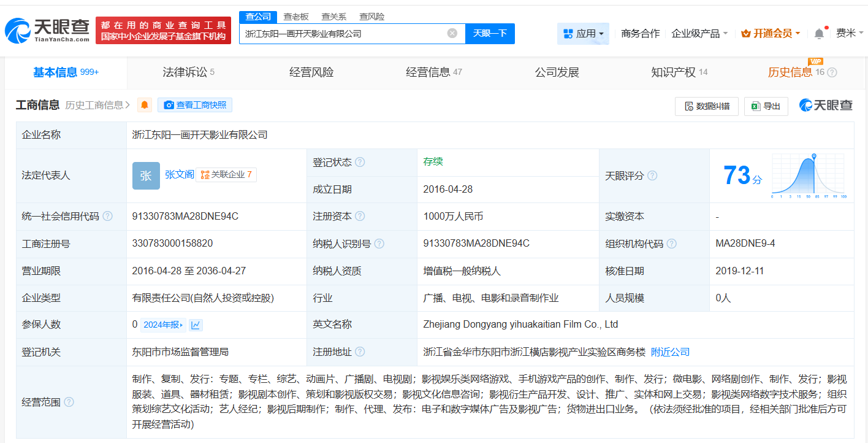Click legal representative 张文阁 name link

179,174
